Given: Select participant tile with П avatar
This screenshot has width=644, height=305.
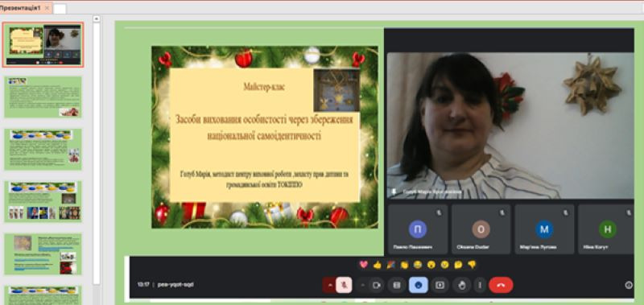Looking at the screenshot, I should pos(418,229).
